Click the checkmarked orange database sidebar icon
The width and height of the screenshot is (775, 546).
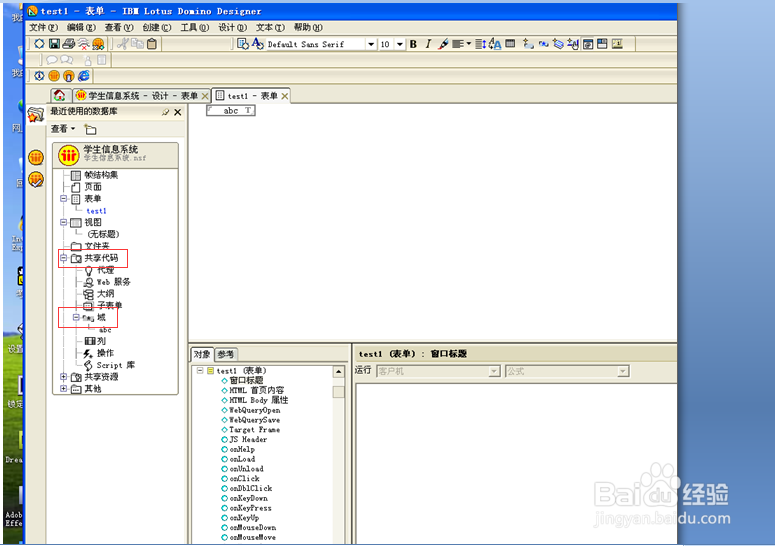[x=36, y=179]
